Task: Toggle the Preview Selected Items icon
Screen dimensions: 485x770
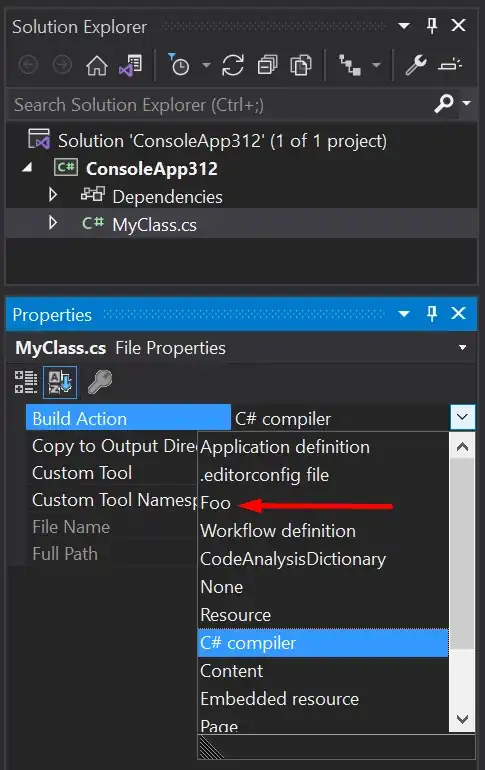Action: pyautogui.click(x=450, y=65)
